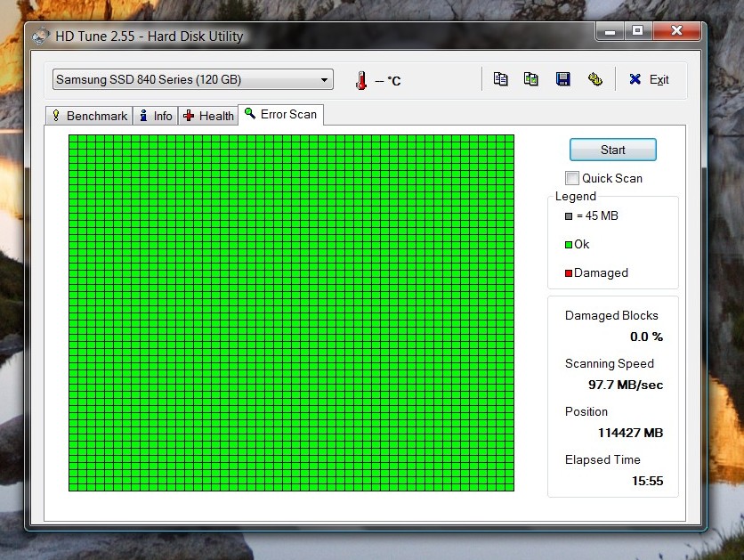Click the copy screenshot to clipboard icon
Viewport: 744px width, 560px height.
tap(530, 78)
